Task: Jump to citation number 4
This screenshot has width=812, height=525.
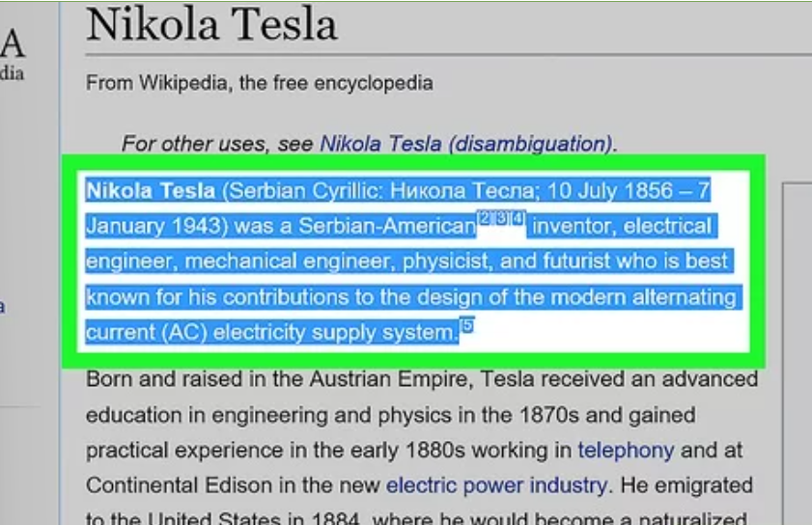Action: pyautogui.click(x=518, y=219)
